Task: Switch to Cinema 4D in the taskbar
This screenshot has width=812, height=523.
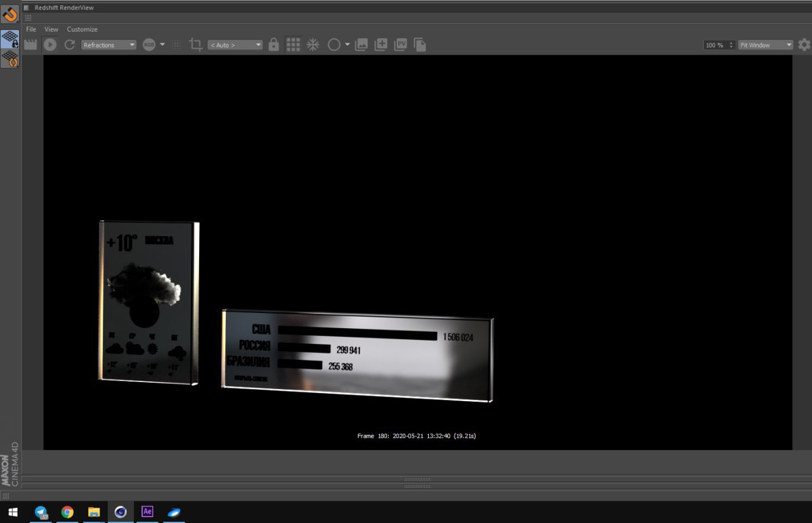Action: 121,512
